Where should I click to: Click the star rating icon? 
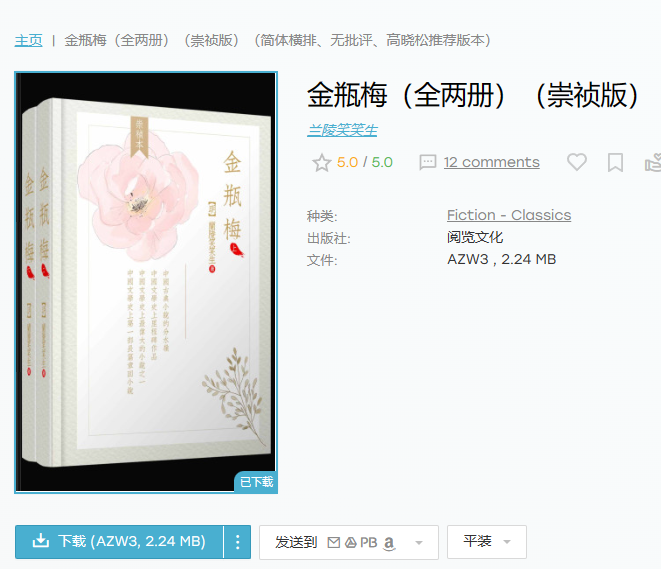pos(322,163)
